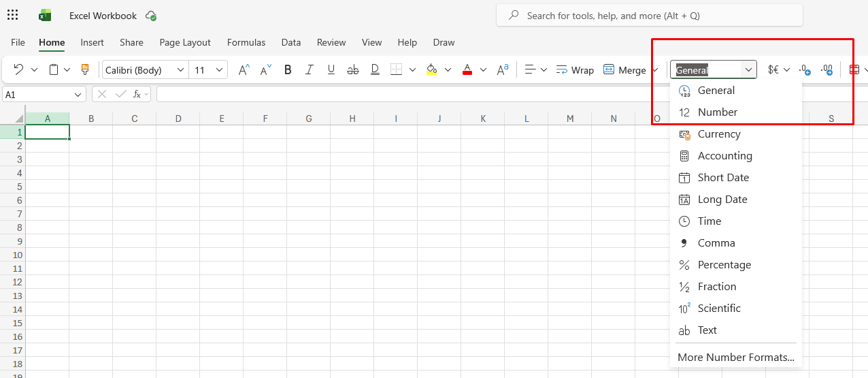
Task: Choose Currency format option
Action: click(x=736, y=133)
